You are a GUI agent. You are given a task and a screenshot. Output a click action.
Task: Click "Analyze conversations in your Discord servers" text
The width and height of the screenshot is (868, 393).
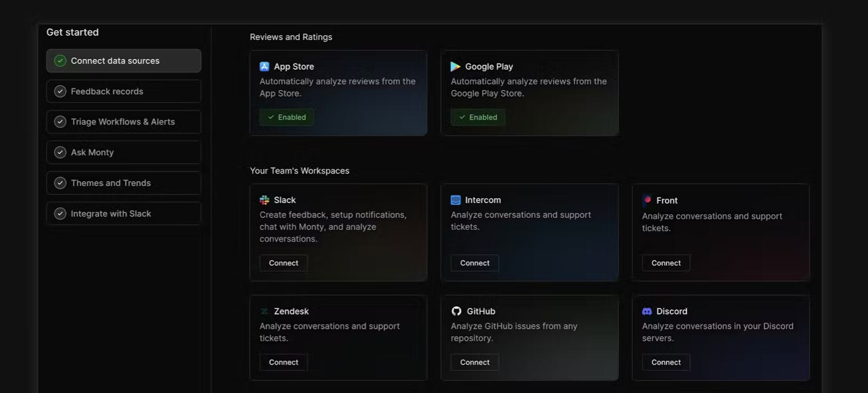coord(717,332)
